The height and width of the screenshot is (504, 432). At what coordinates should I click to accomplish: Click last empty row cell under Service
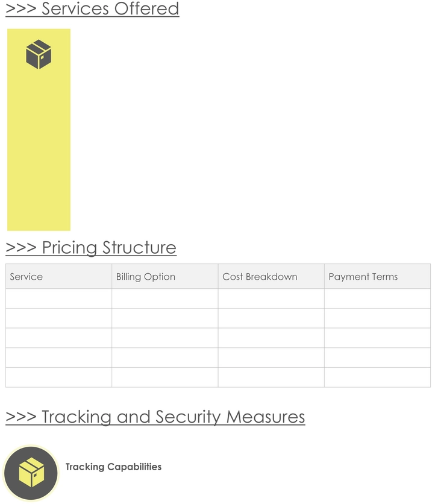59,377
